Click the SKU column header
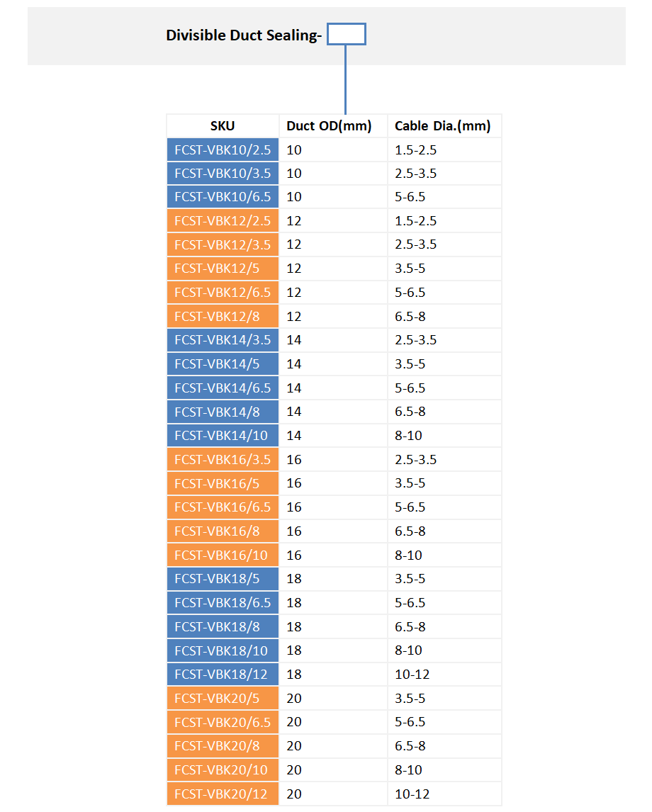 [x=223, y=126]
